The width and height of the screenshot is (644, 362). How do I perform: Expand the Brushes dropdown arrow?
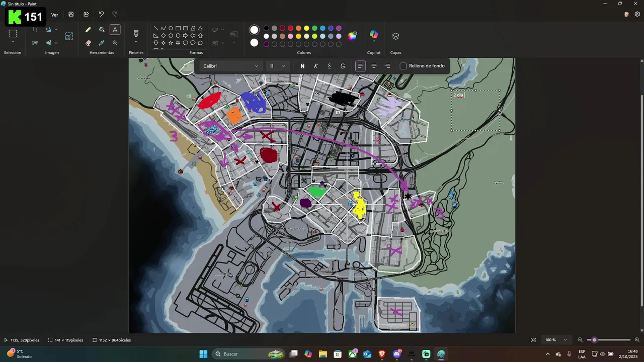click(136, 43)
